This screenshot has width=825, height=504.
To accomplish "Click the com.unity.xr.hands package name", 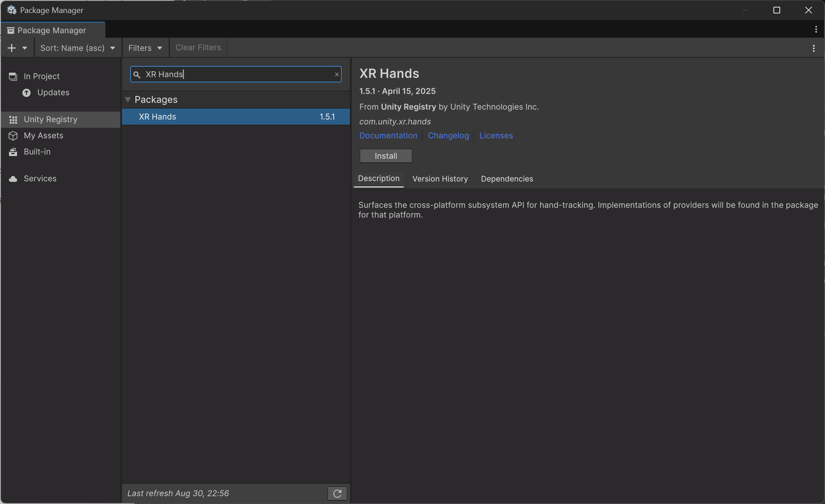I will coord(395,122).
